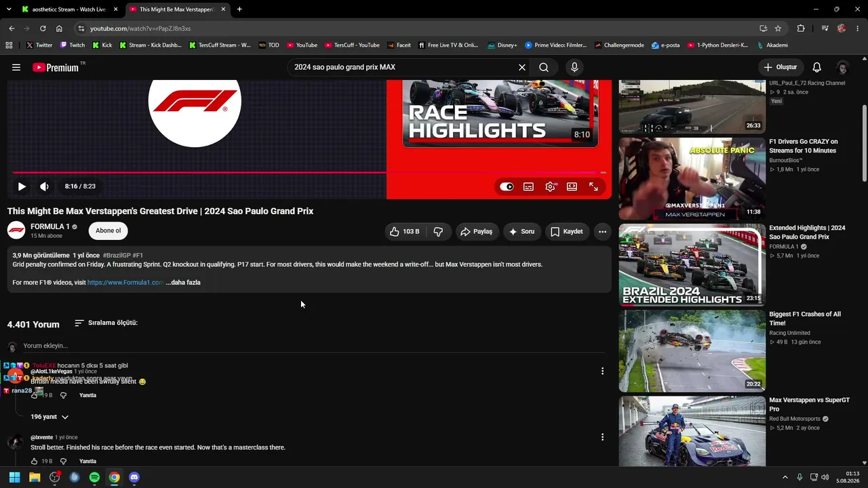Toggle the autoplay switch in the player
The width and height of the screenshot is (868, 488).
(x=507, y=186)
